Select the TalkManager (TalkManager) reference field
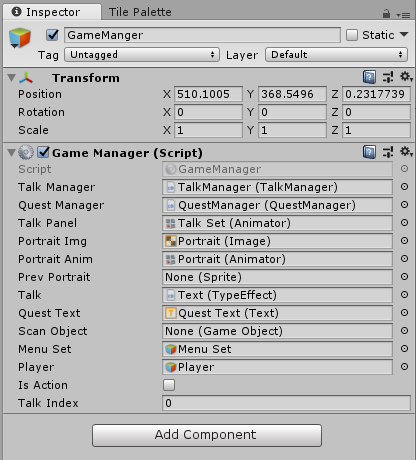Screen dimensions: 416x460 [277, 187]
